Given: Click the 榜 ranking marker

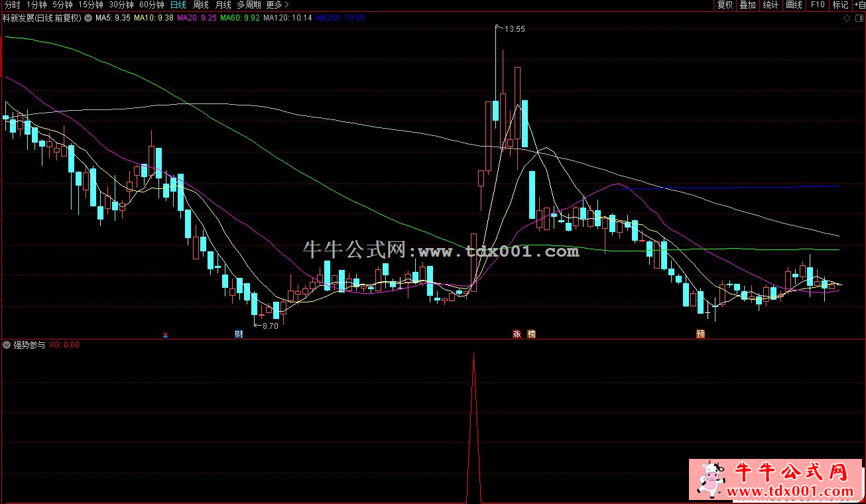Looking at the screenshot, I should pos(531,334).
